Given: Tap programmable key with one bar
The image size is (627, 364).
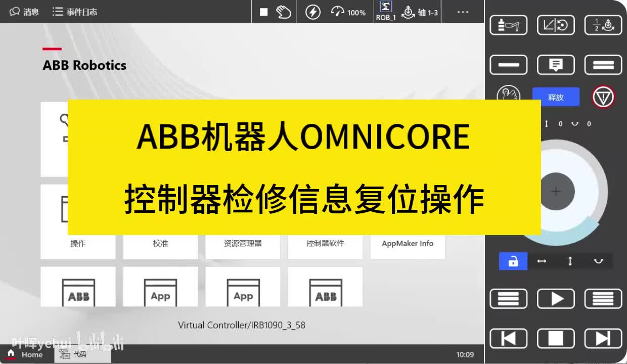Looking at the screenshot, I should click(x=508, y=65).
